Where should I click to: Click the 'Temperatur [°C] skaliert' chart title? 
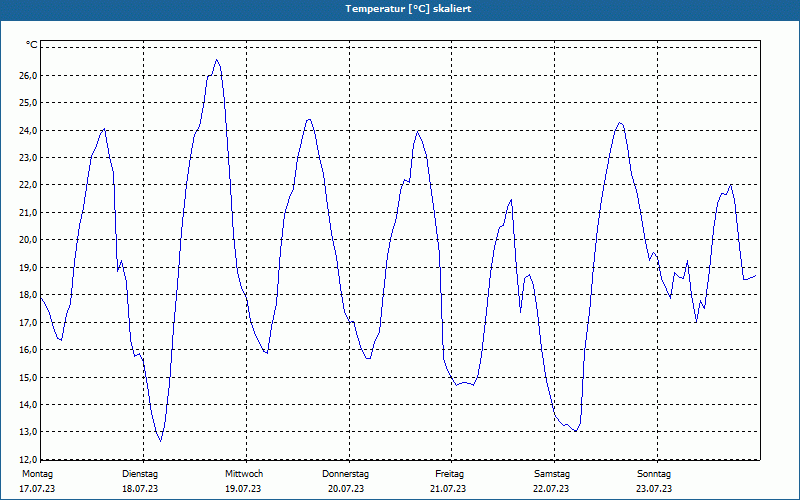click(x=408, y=9)
